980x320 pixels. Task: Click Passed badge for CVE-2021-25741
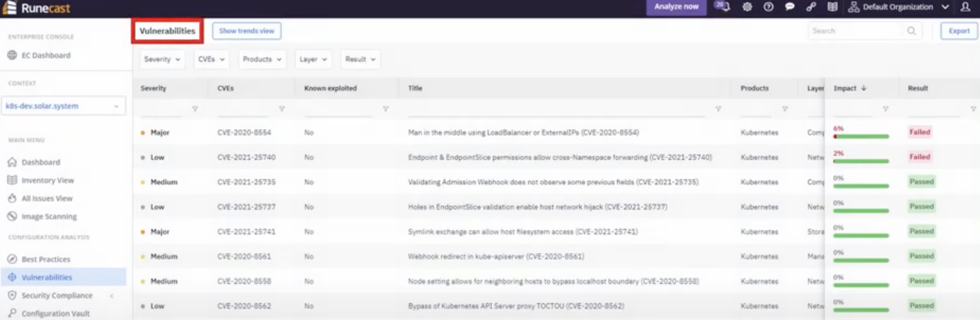click(921, 231)
